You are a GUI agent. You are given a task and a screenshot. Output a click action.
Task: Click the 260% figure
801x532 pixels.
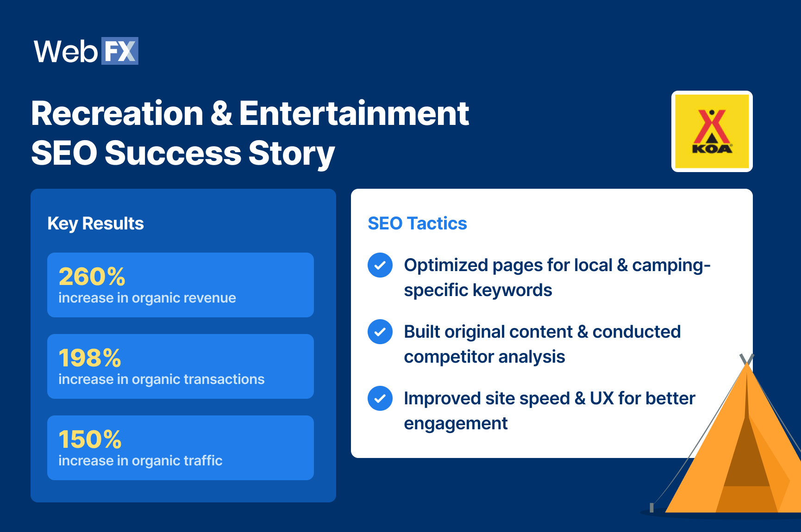[92, 277]
